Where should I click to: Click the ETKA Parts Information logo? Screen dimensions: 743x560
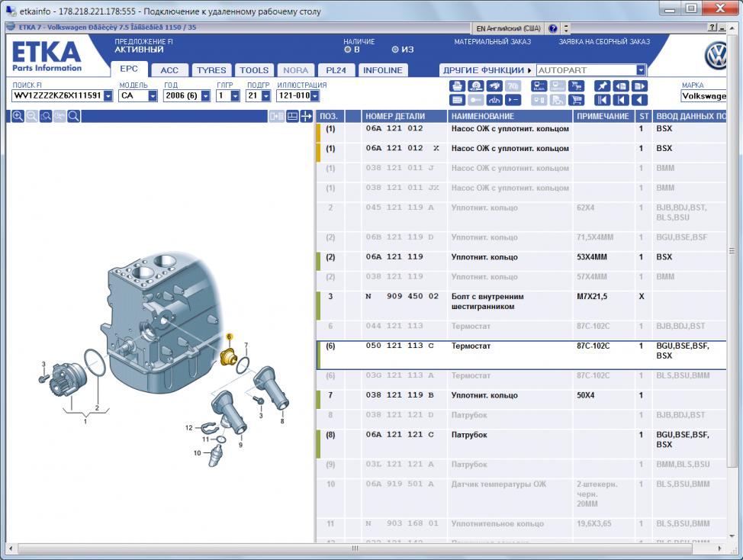[47, 56]
